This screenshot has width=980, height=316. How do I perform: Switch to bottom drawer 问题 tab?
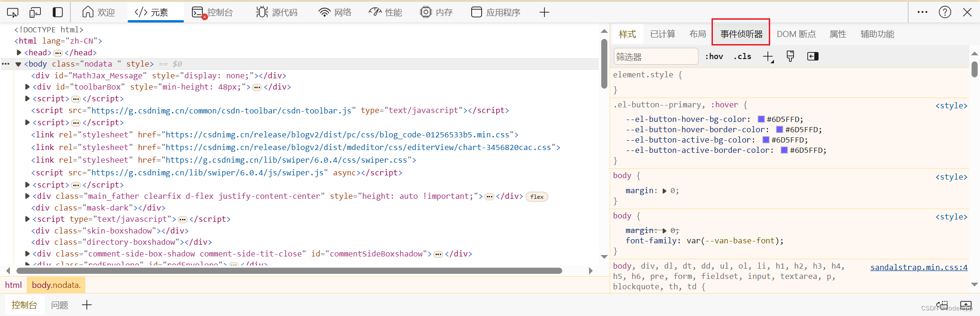tap(60, 305)
